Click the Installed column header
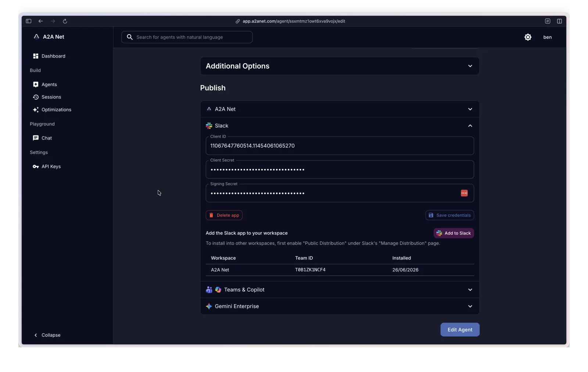 402,258
